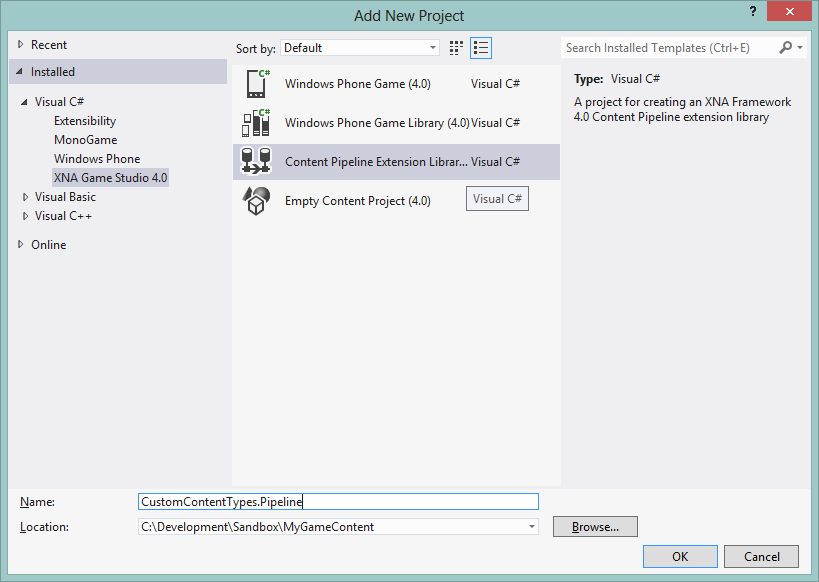Select Extensibility under Visual C#

[85, 121]
